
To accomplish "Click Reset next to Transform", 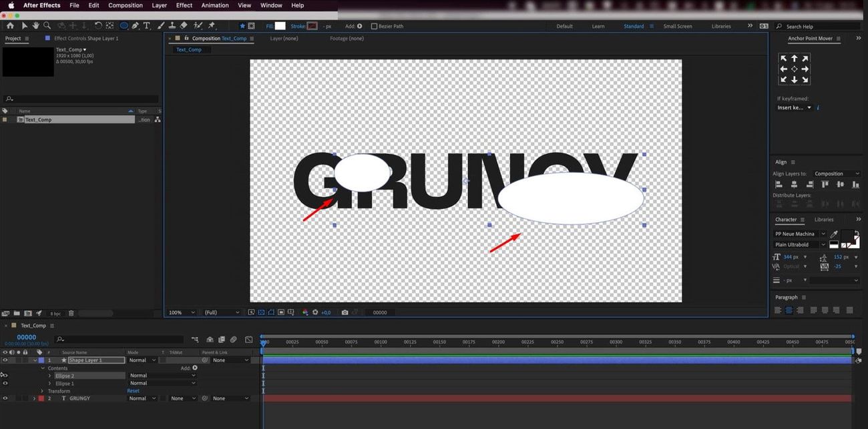I will click(x=133, y=391).
